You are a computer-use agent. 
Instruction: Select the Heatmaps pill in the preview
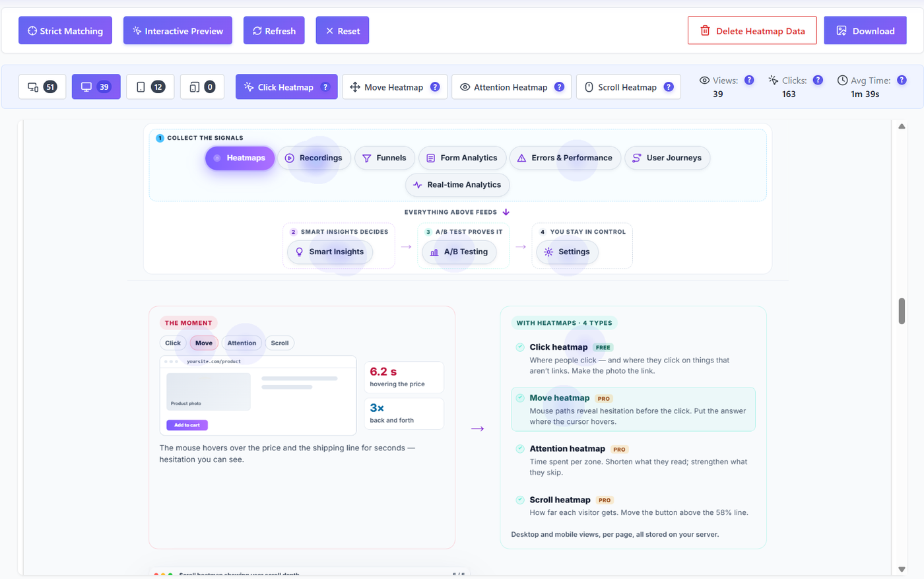(x=240, y=158)
